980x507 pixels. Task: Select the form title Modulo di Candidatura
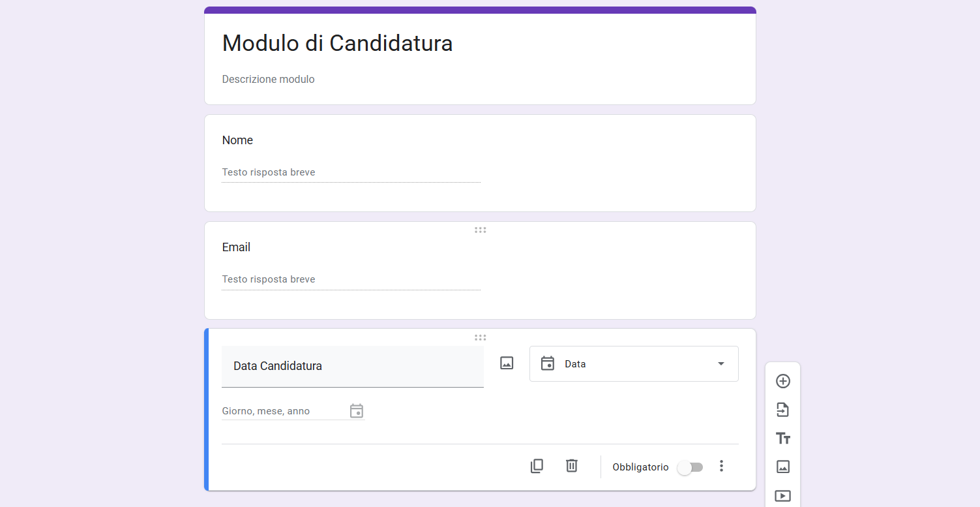coord(337,43)
